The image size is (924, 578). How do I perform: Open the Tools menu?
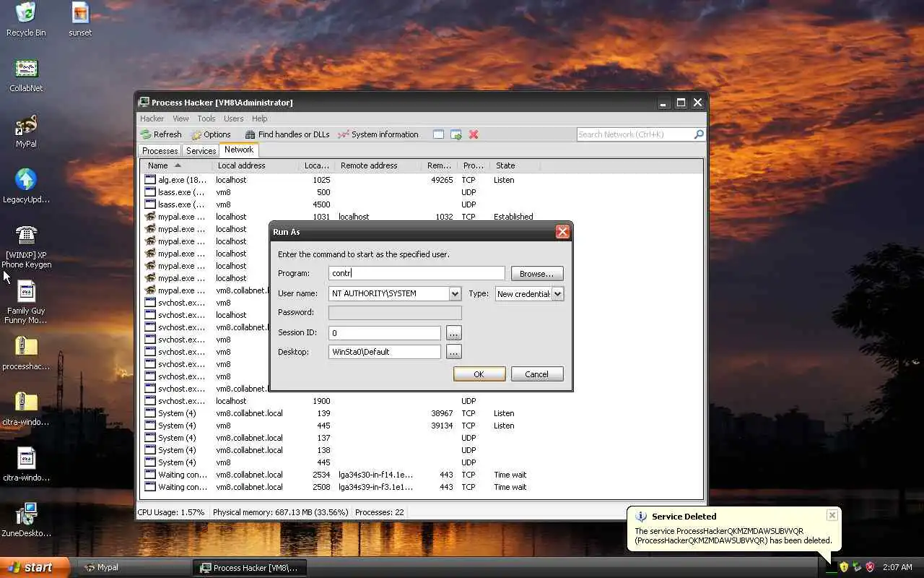pos(206,118)
